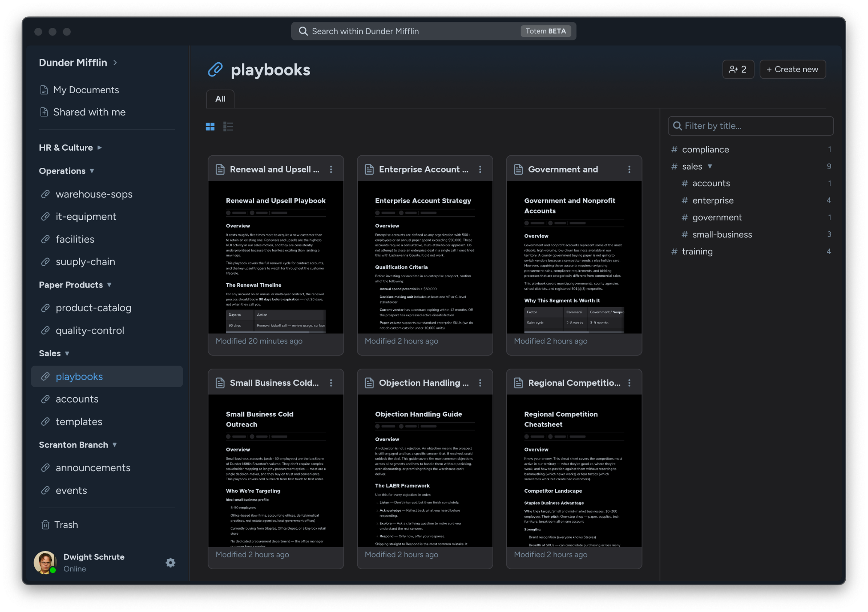The image size is (868, 612).
Task: Open Renewal and Upsell Playbook preview thumbnail
Action: 276,257
